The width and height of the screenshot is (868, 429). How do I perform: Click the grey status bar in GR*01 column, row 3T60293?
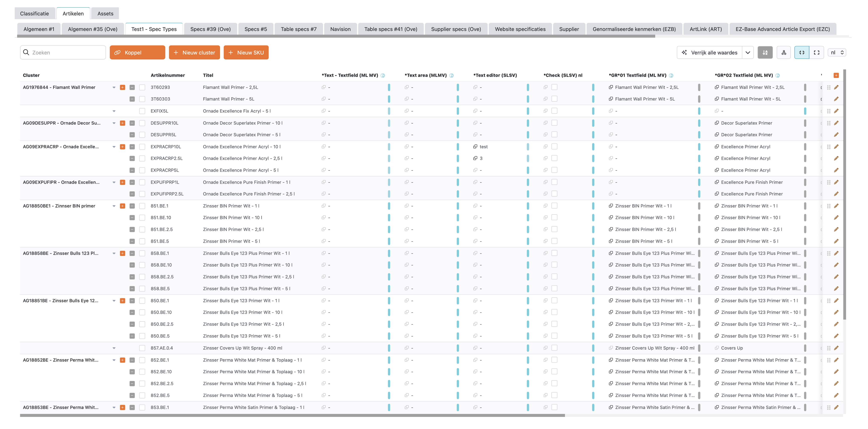point(699,87)
